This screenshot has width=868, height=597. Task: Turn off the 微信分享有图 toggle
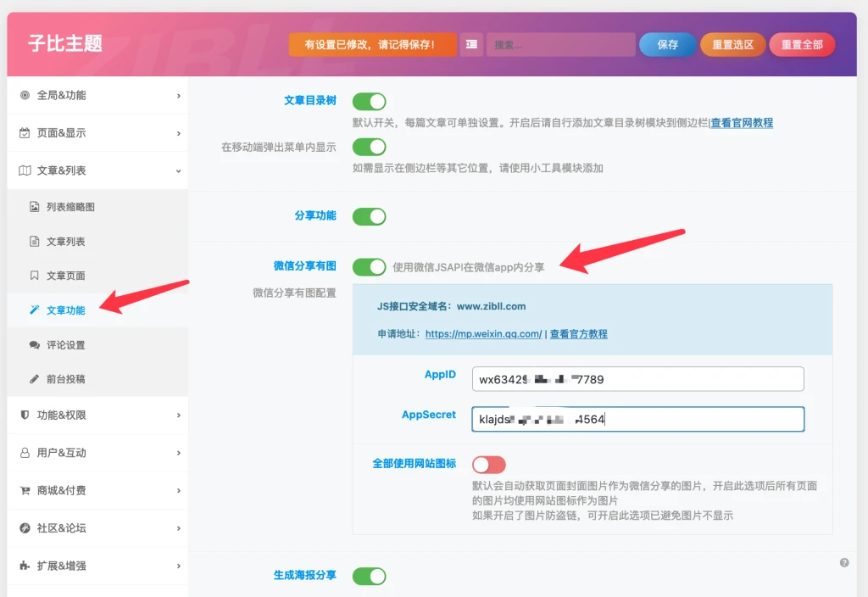[369, 266]
